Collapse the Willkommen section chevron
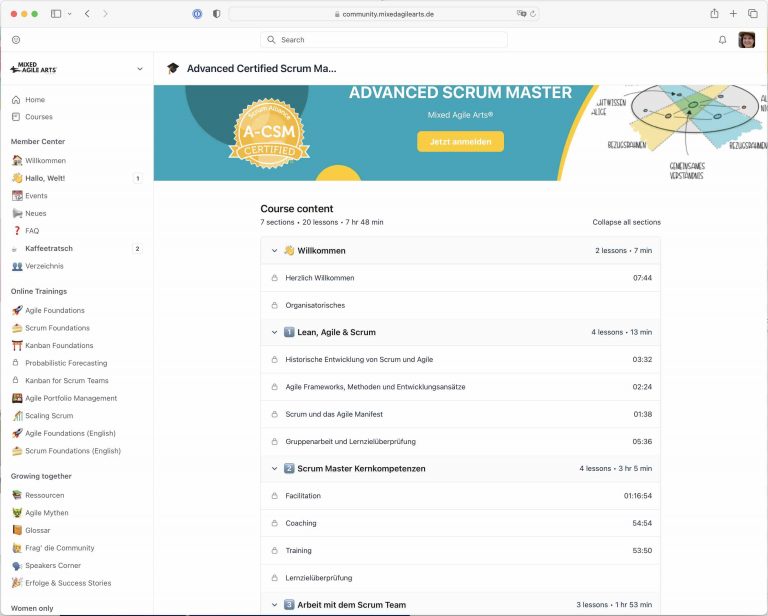 click(274, 250)
